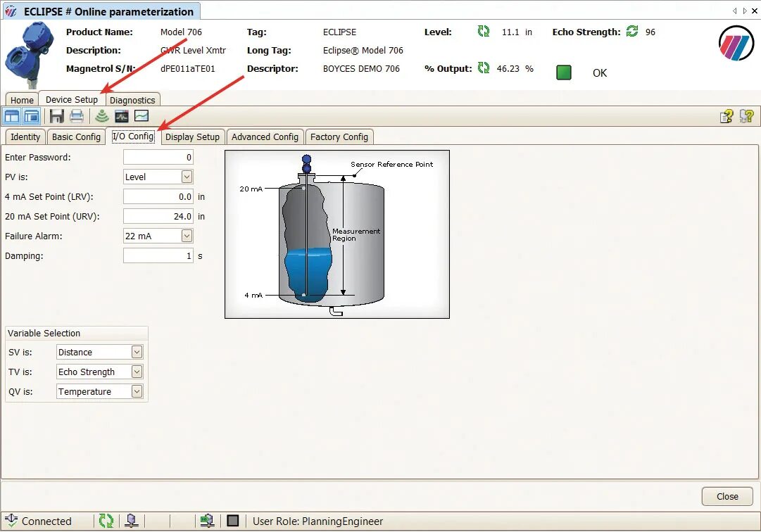This screenshot has height=532, width=761.
Task: Click the green radar echo signal icon
Action: click(x=102, y=116)
